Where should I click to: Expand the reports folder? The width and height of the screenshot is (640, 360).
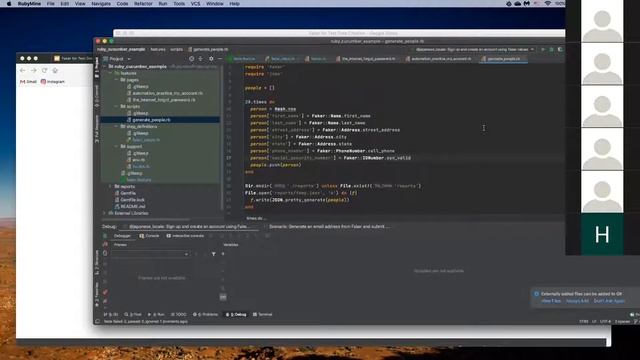(111, 187)
